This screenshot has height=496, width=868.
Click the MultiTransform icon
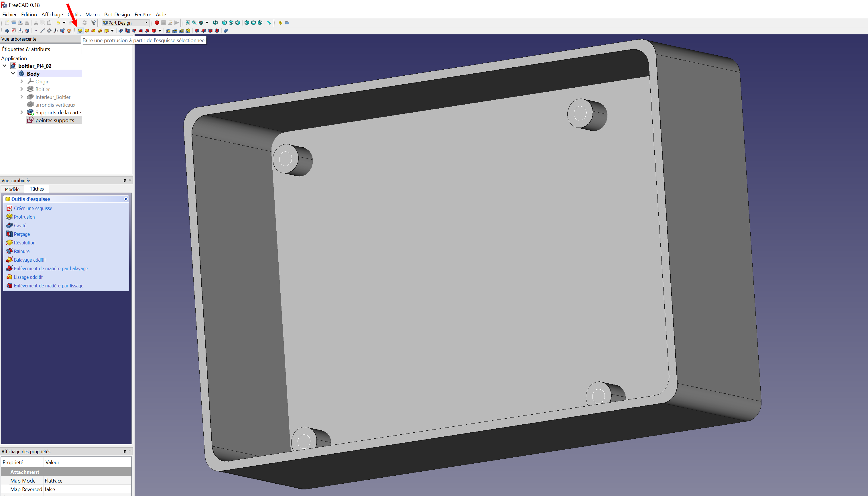pos(188,31)
